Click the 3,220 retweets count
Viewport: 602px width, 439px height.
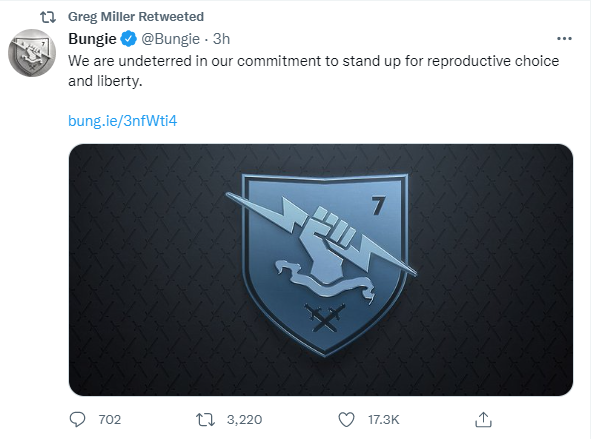[x=245, y=419]
